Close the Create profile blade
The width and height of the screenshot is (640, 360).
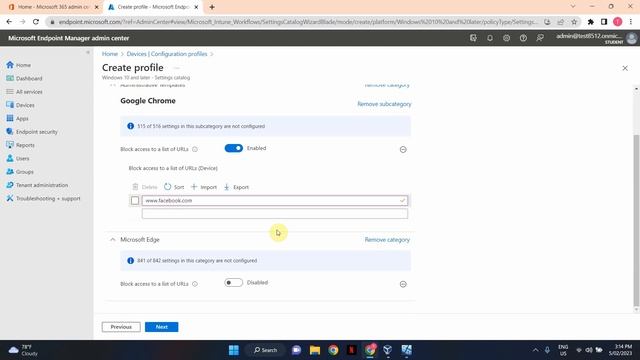tap(625, 68)
